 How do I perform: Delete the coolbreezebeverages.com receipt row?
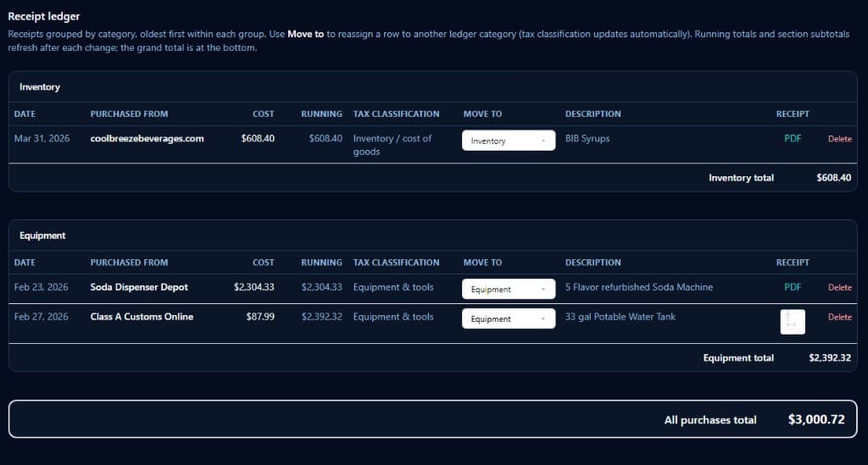tap(839, 139)
